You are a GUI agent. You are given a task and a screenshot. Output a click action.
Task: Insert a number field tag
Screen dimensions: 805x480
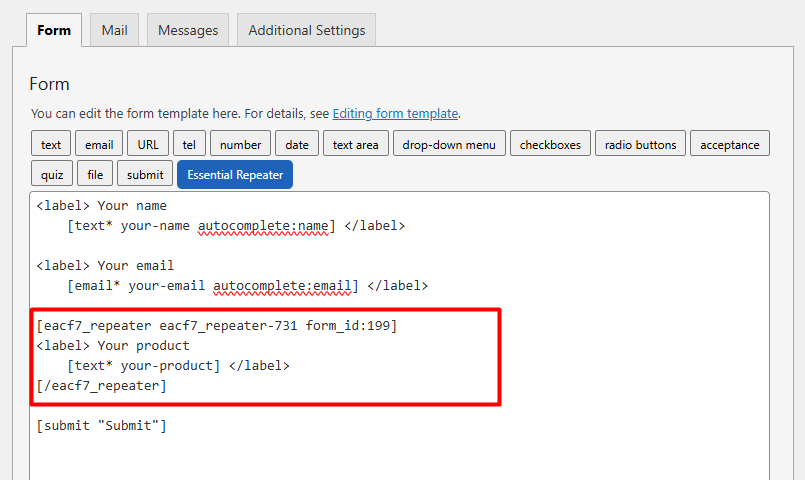click(x=240, y=145)
